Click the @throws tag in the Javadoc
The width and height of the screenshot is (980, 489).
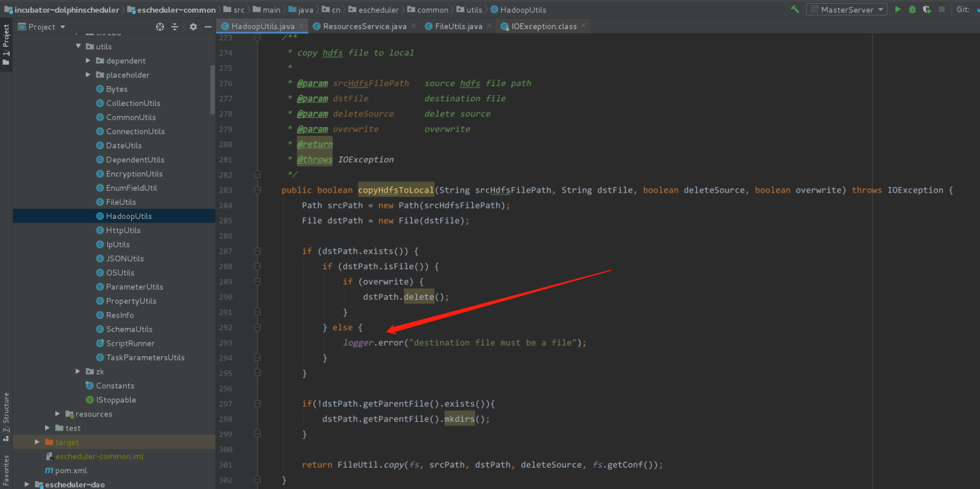point(315,160)
